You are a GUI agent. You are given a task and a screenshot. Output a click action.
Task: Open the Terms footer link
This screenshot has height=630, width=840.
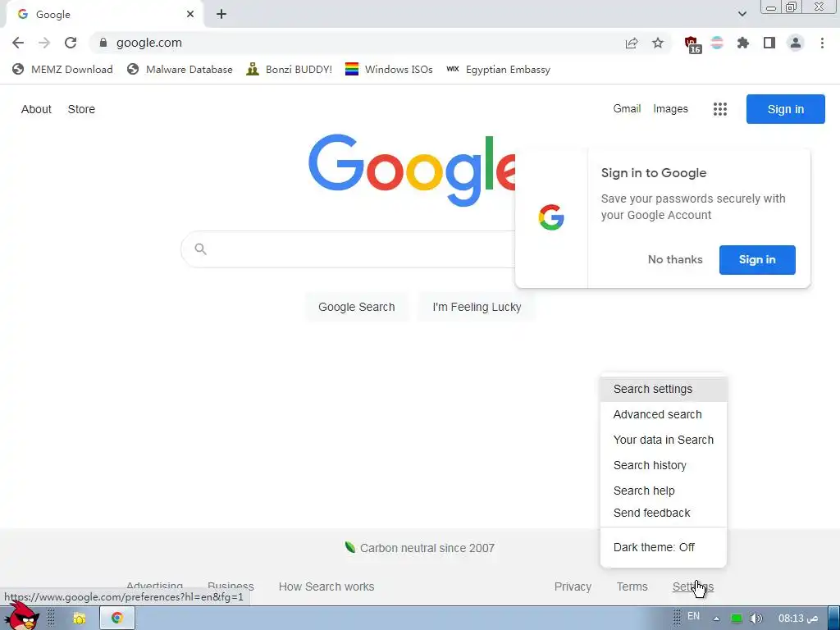[x=632, y=587]
